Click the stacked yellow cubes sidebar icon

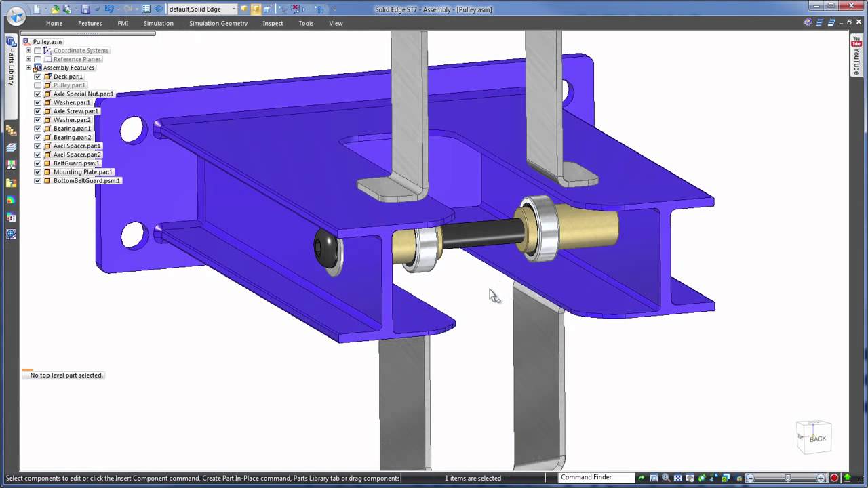[x=11, y=131]
